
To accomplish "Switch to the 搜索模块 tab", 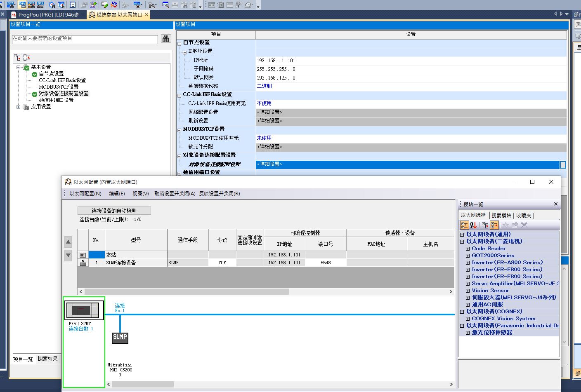I will [501, 215].
